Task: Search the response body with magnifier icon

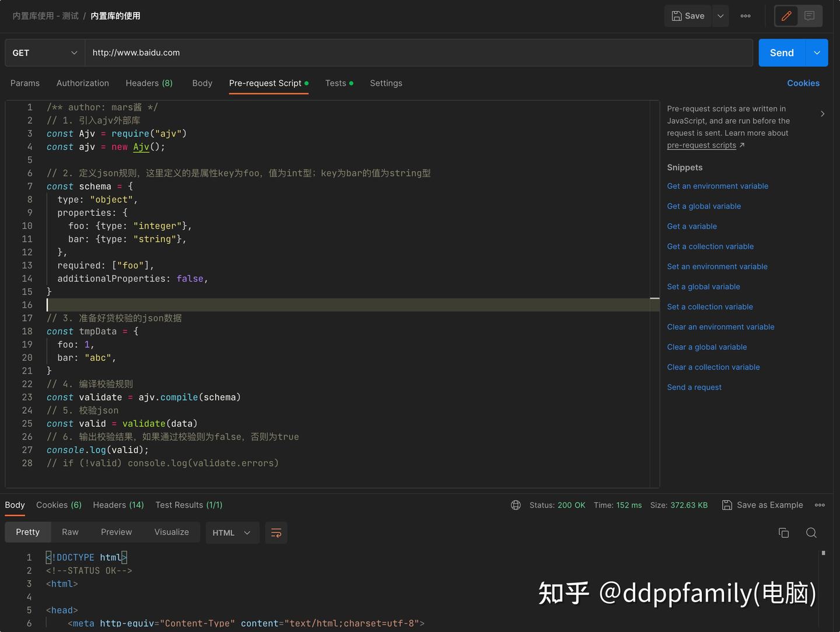Action: [811, 532]
